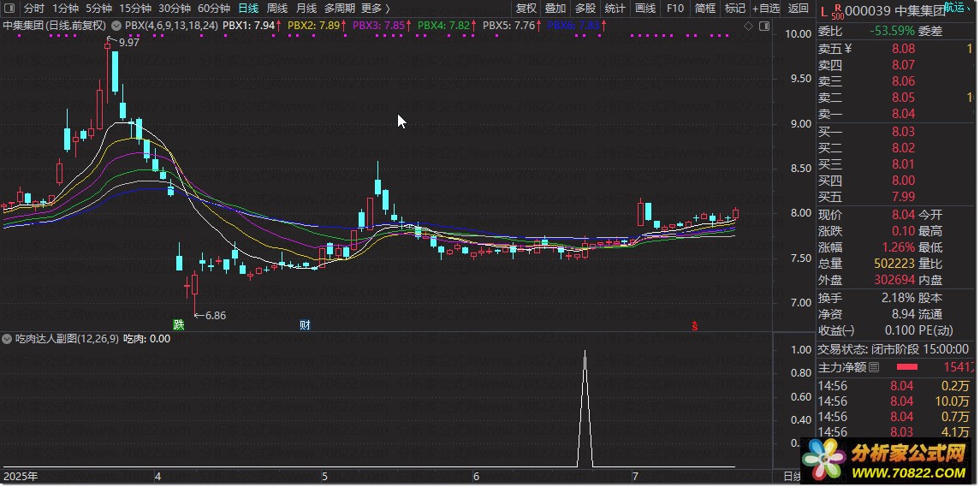This screenshot has height=487, width=980.
Task: Toggle the 简框 simple frame button
Action: click(705, 8)
